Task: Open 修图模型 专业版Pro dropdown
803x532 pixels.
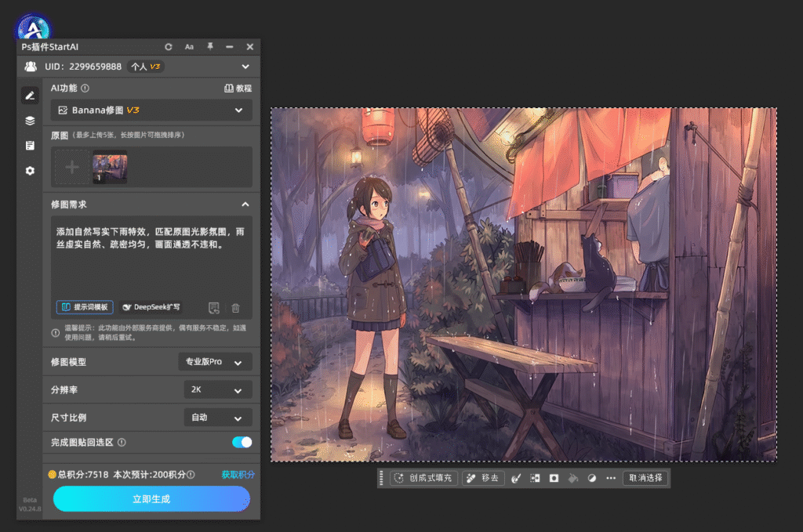Action: (x=215, y=362)
